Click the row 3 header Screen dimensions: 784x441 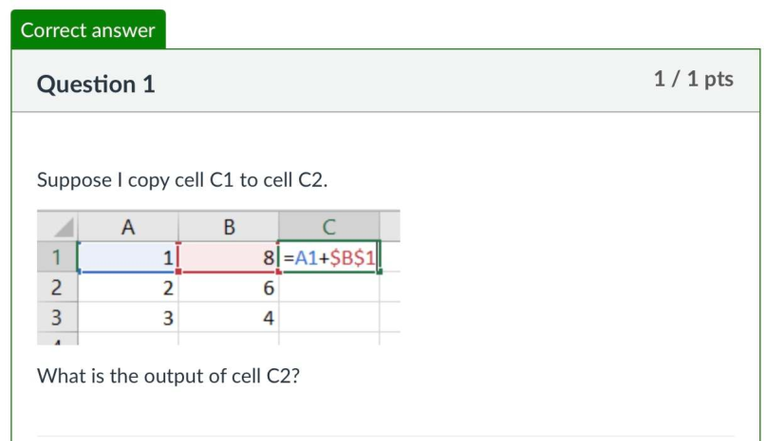57,319
